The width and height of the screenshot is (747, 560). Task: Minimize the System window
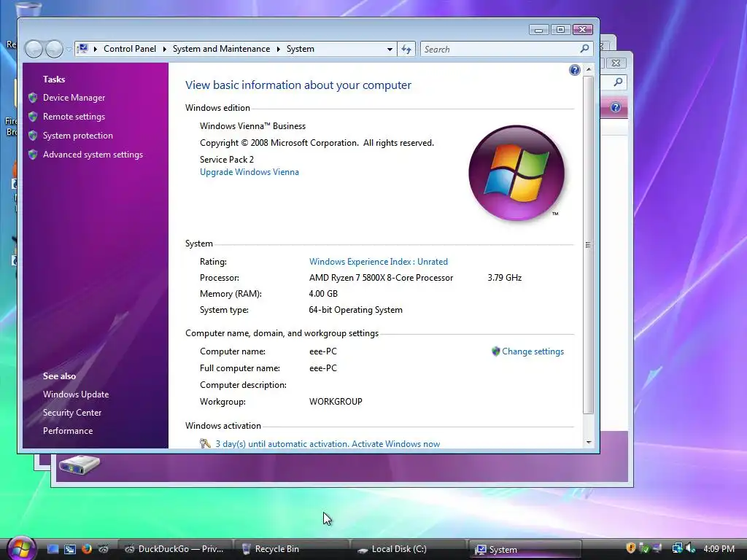(539, 29)
